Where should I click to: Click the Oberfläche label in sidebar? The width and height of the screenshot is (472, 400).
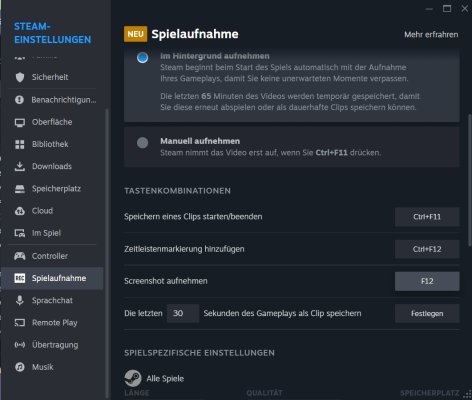(52, 122)
